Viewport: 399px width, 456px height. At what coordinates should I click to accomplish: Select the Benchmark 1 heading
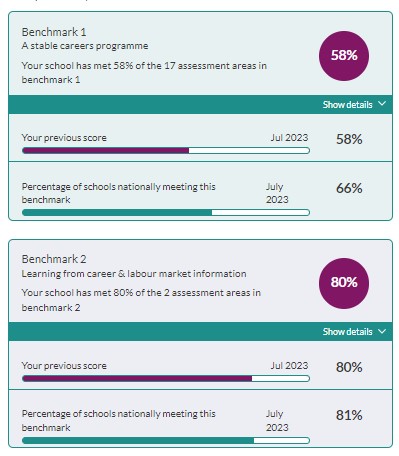[54, 32]
